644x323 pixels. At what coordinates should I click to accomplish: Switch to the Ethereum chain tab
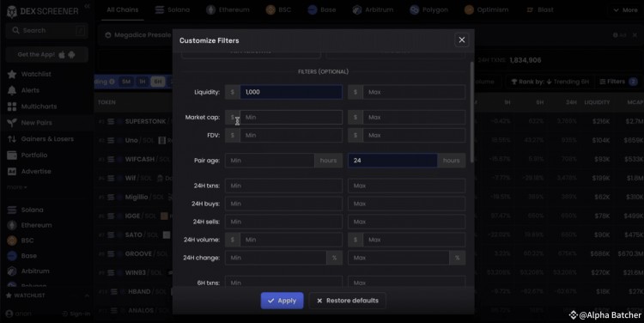point(228,9)
